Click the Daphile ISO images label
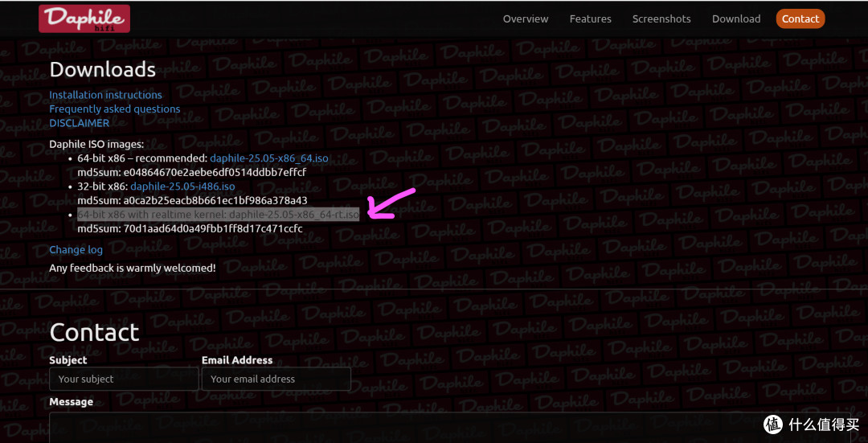 pos(96,145)
